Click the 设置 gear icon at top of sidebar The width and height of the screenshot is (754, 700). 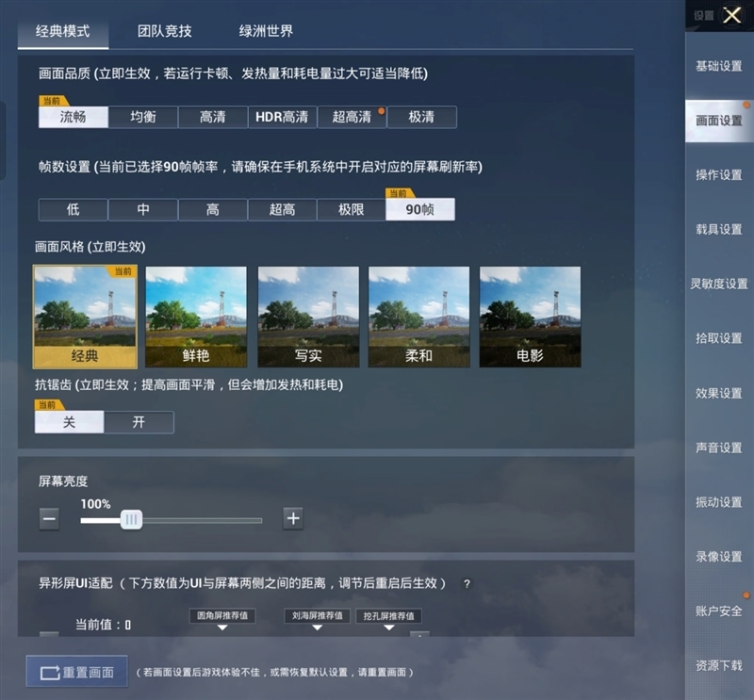tap(705, 16)
